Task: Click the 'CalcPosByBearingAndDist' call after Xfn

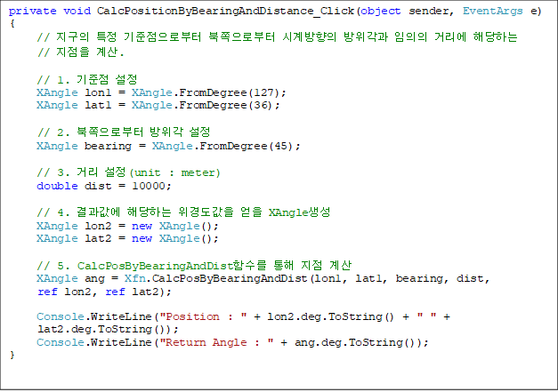Action: [230, 278]
